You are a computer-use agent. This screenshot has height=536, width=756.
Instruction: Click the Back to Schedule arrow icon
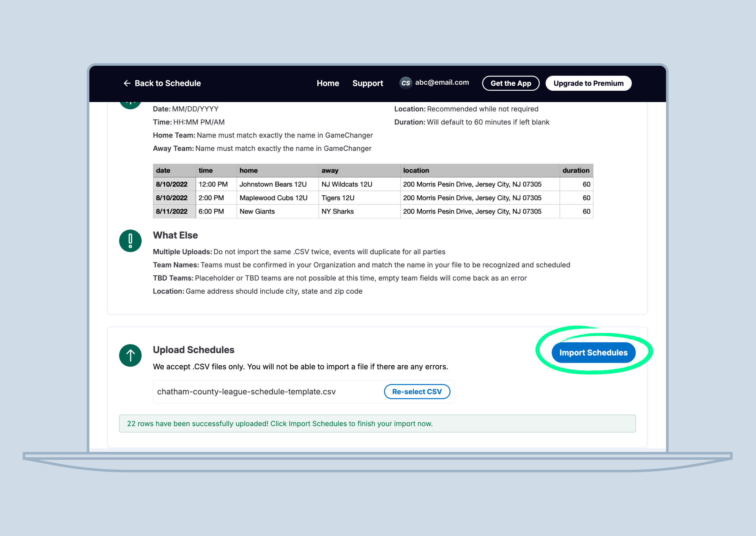(x=127, y=83)
